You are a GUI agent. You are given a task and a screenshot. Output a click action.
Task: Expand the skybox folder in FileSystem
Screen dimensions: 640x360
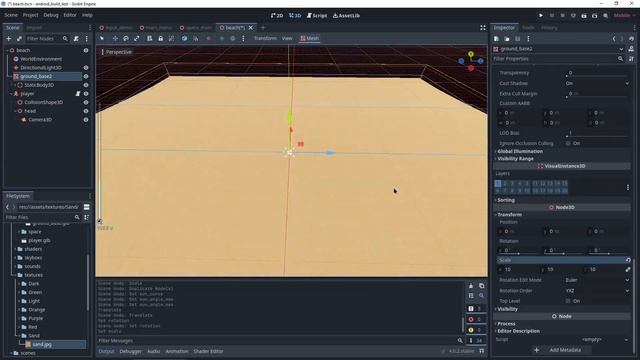(16, 258)
